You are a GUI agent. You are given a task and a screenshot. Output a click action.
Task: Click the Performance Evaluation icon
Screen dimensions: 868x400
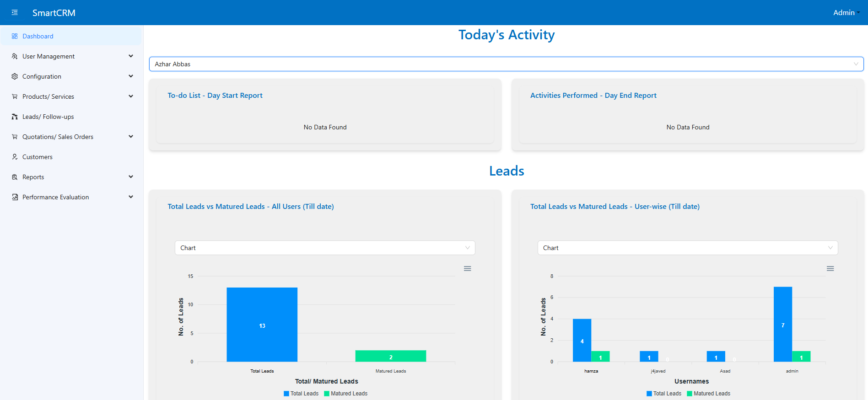[15, 197]
